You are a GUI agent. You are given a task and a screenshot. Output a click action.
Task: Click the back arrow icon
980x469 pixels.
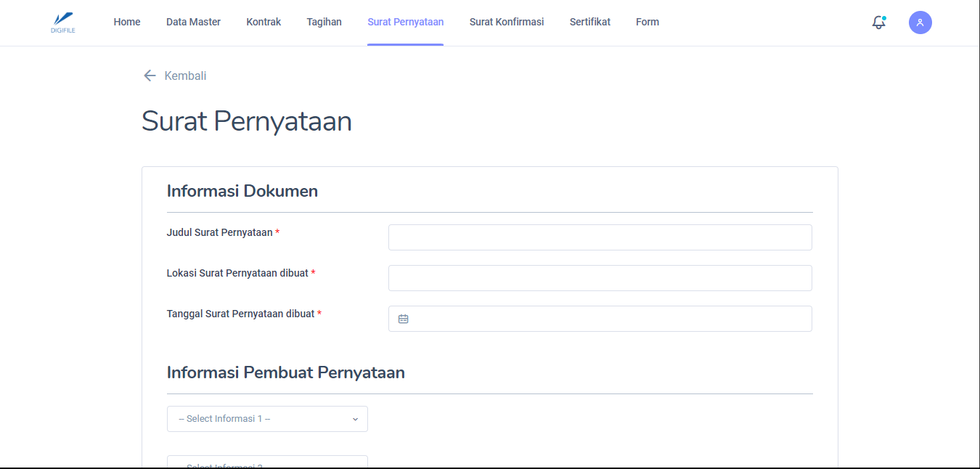150,76
